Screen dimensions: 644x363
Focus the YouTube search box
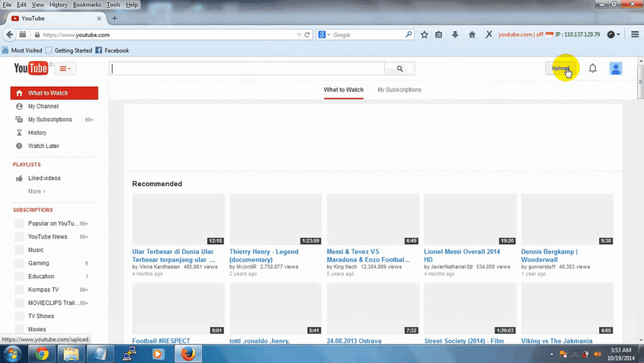point(247,69)
